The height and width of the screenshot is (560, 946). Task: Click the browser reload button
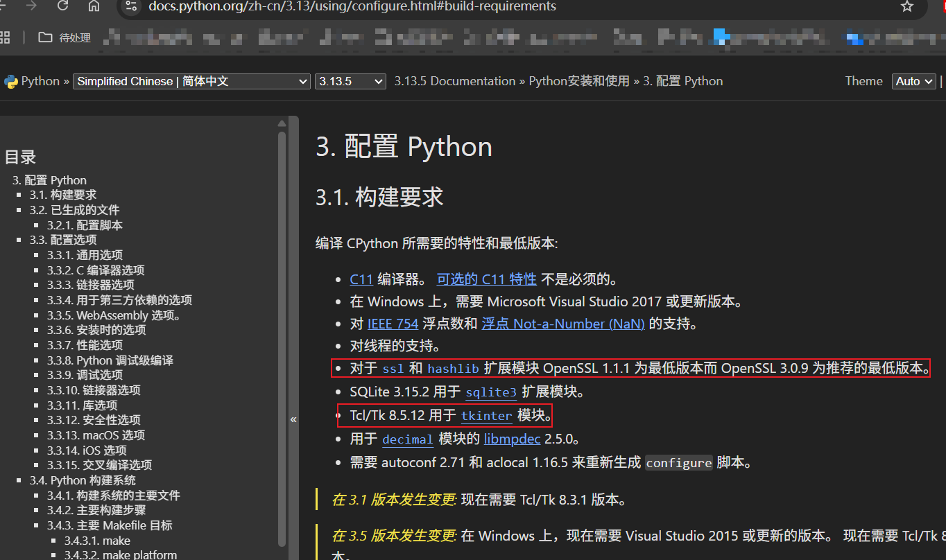coord(63,6)
